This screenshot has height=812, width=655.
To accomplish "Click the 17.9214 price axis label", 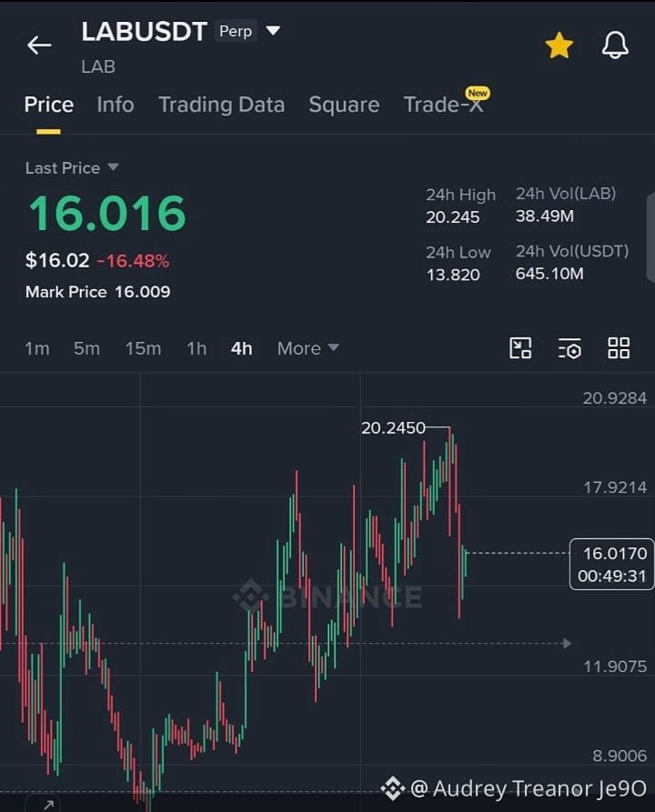I will pyautogui.click(x=615, y=487).
